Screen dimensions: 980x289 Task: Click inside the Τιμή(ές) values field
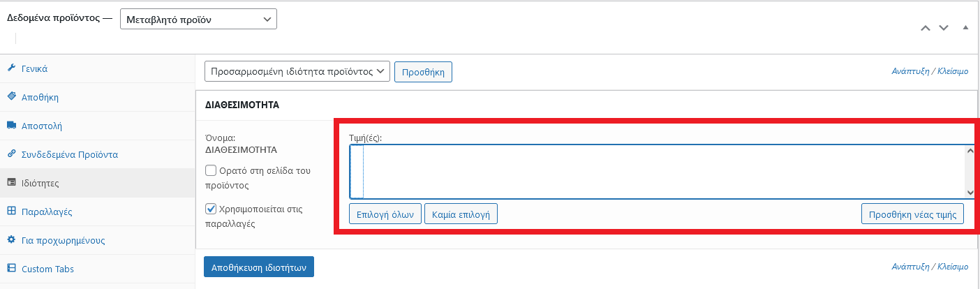[657, 172]
